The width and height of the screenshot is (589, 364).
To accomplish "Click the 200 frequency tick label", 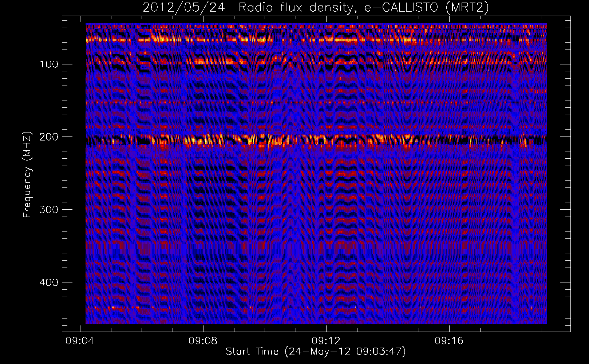I will coord(49,137).
